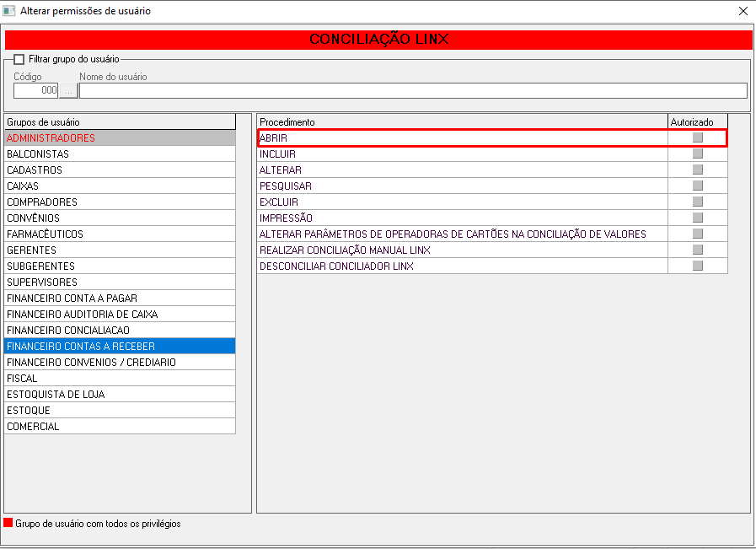Select the GERENTES user group

[120, 250]
